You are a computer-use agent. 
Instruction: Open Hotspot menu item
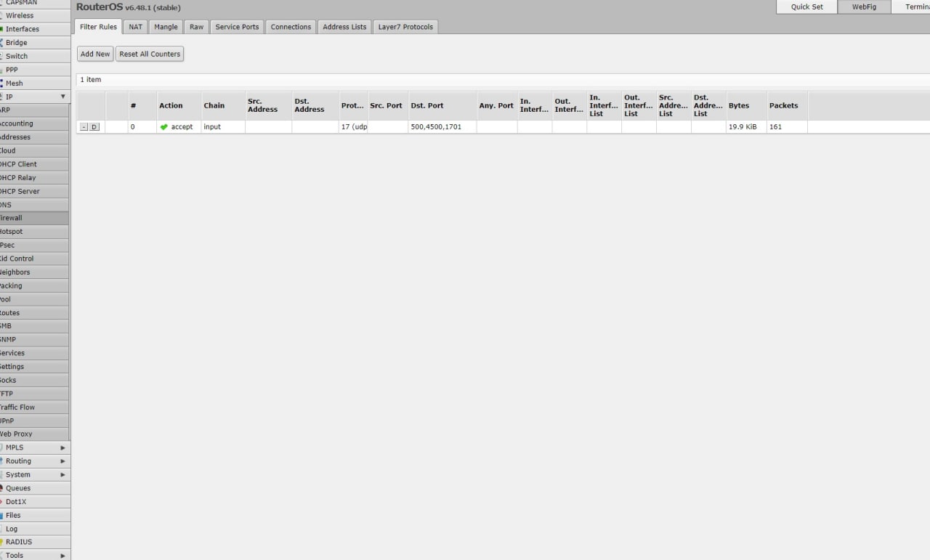(x=34, y=232)
